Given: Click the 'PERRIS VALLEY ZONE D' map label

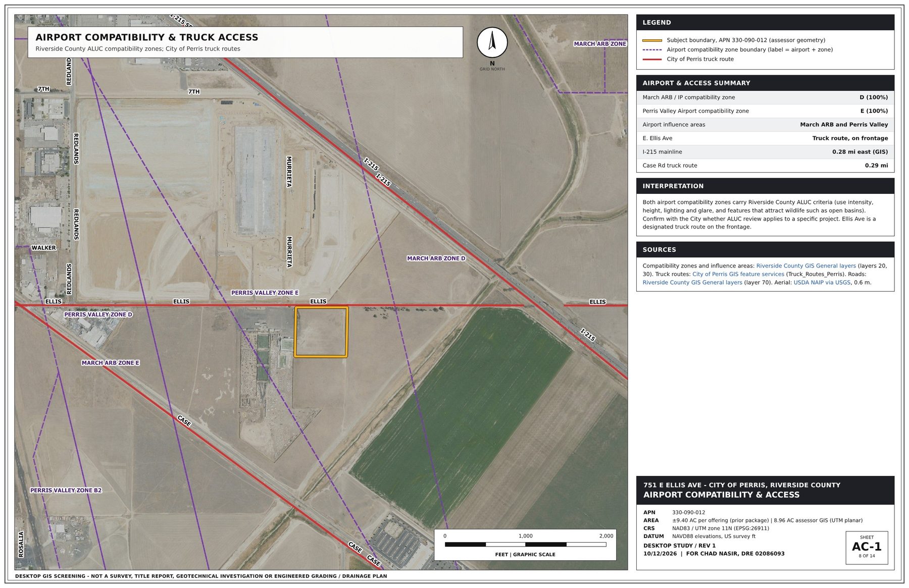Looking at the screenshot, I should 98,314.
